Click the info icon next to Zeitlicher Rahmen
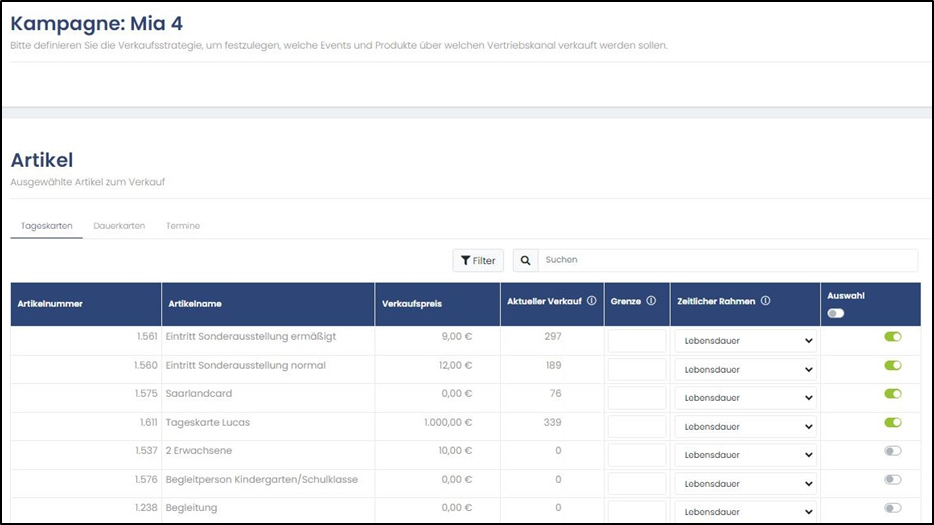934x525 pixels. click(765, 301)
